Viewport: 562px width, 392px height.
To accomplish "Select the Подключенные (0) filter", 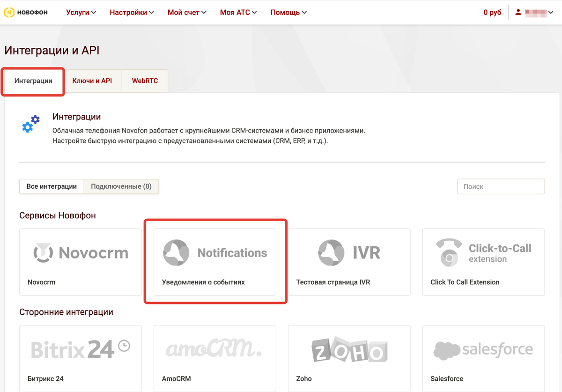I will pos(121,186).
